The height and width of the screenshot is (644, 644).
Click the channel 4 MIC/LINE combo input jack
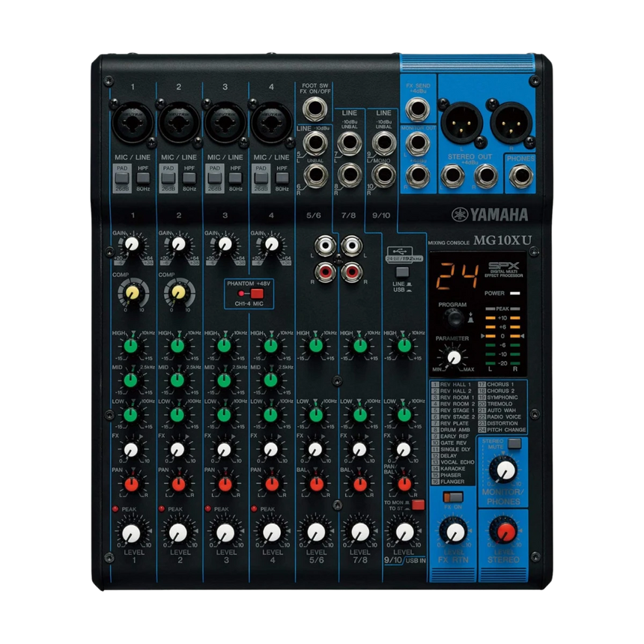[x=271, y=122]
